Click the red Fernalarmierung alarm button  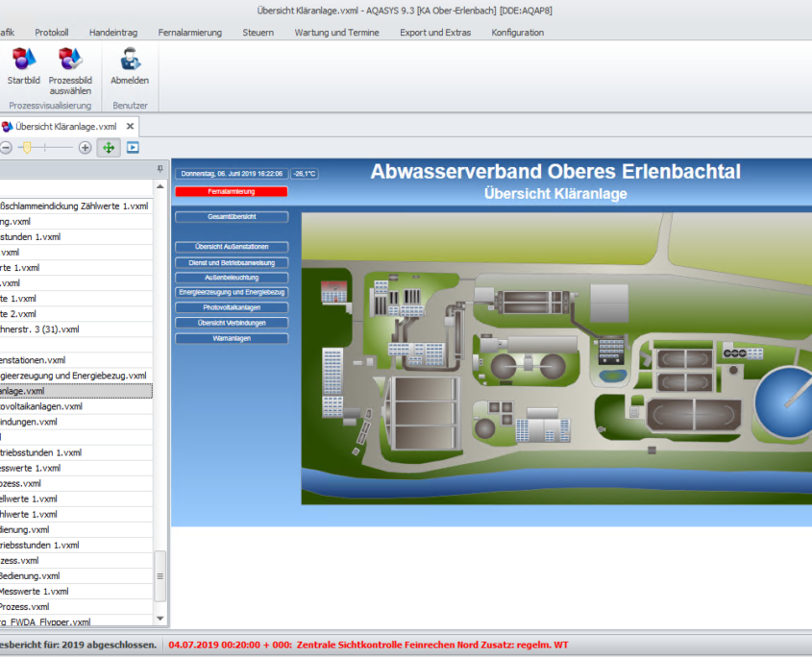coord(232,191)
